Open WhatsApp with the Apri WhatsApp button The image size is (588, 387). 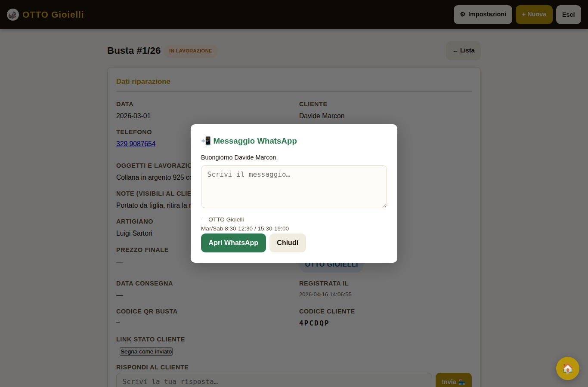233,243
